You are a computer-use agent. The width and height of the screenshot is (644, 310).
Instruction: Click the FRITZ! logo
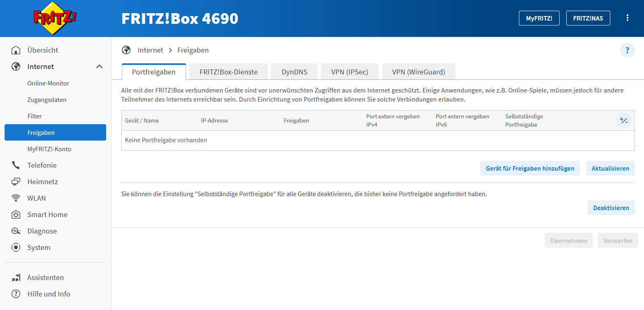click(55, 18)
